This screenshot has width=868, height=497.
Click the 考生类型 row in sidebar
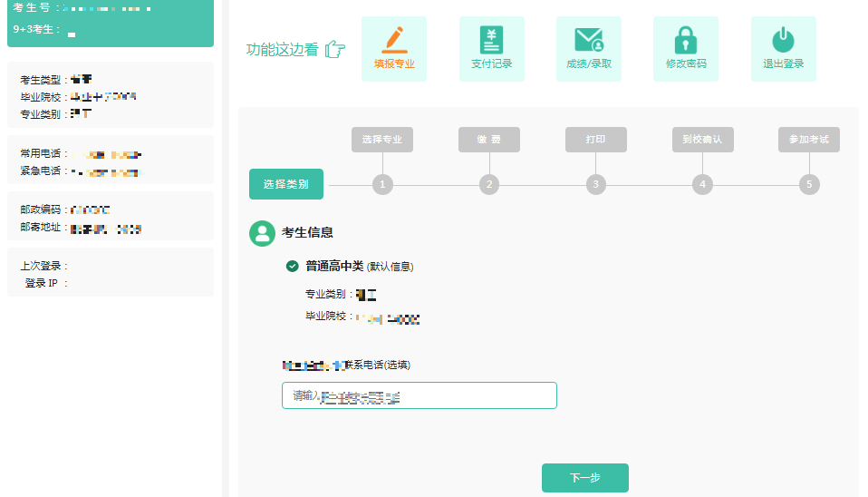point(56,80)
